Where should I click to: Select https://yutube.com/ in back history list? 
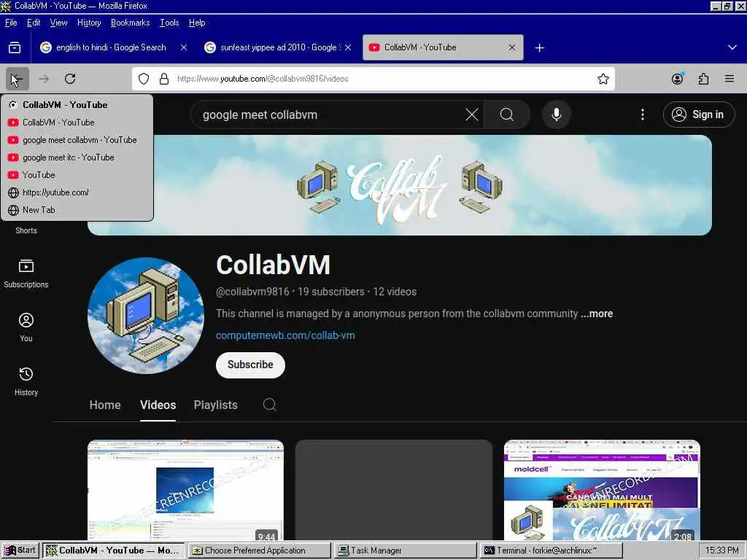pos(77,192)
